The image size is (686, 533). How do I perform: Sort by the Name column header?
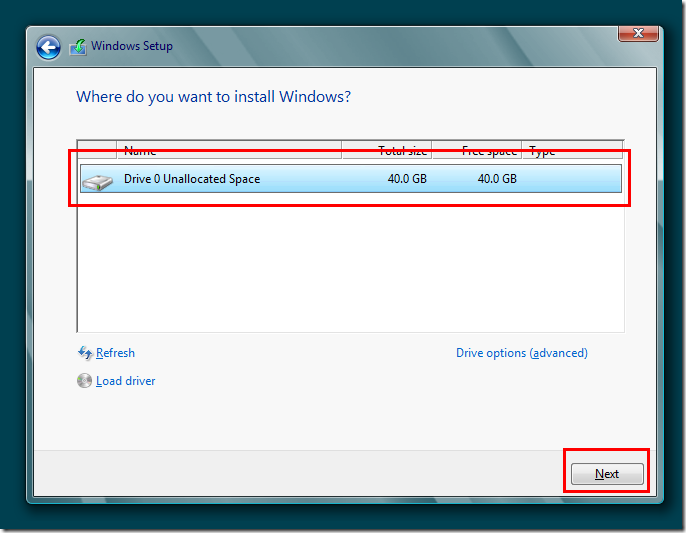click(x=229, y=150)
